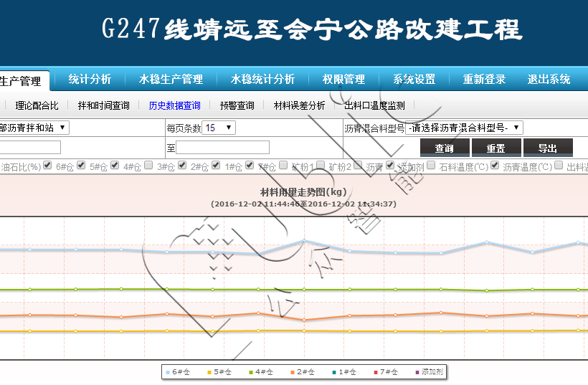Screen dimensions: 588x385
Task: Check the 石料温度(℃) checkbox
Action: pyautogui.click(x=431, y=166)
